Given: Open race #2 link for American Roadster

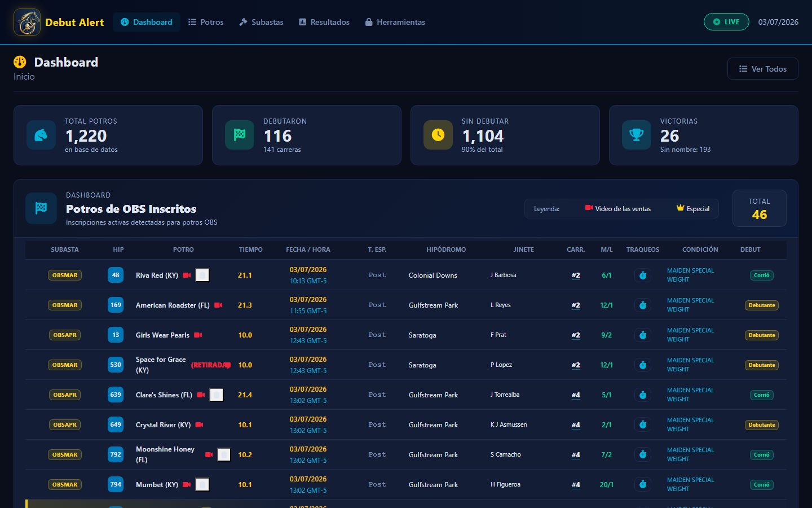Looking at the screenshot, I should (576, 305).
